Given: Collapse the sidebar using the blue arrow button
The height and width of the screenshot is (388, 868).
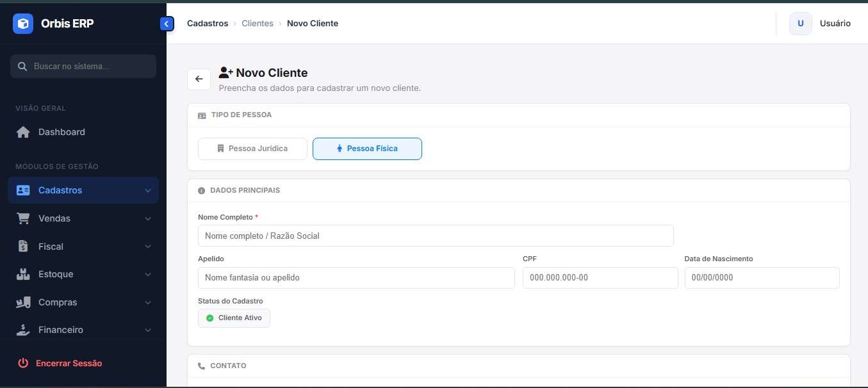Looking at the screenshot, I should (x=167, y=24).
